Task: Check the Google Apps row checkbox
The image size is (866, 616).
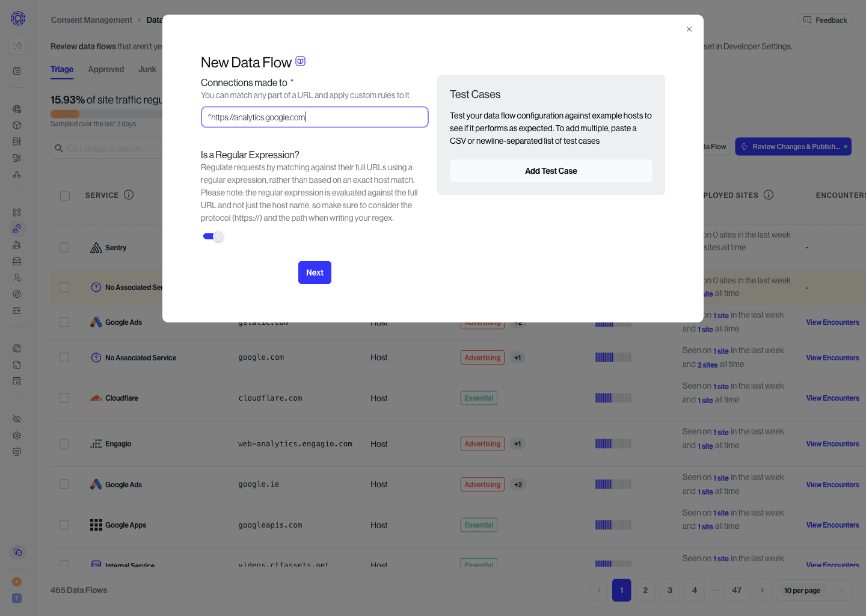Action: 64,525
